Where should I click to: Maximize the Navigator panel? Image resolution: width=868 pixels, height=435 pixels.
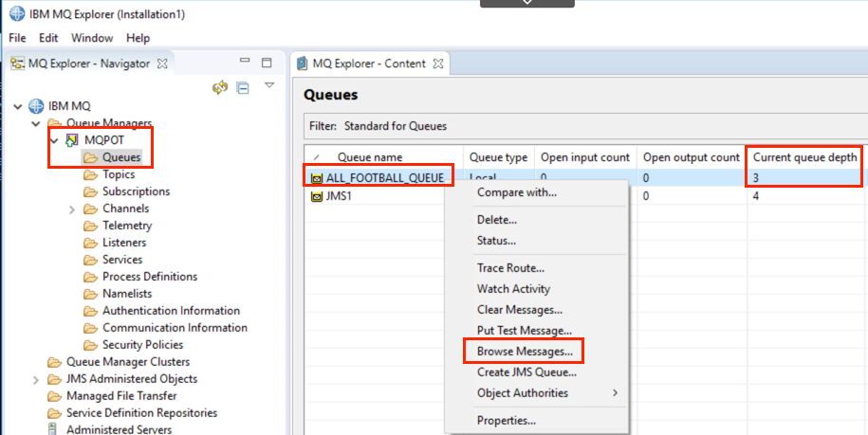(x=267, y=63)
